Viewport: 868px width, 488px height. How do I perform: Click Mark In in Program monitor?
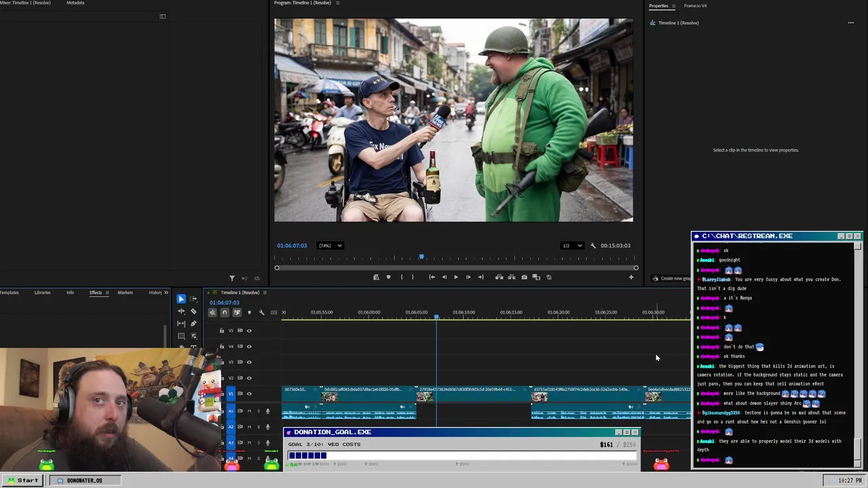(401, 277)
